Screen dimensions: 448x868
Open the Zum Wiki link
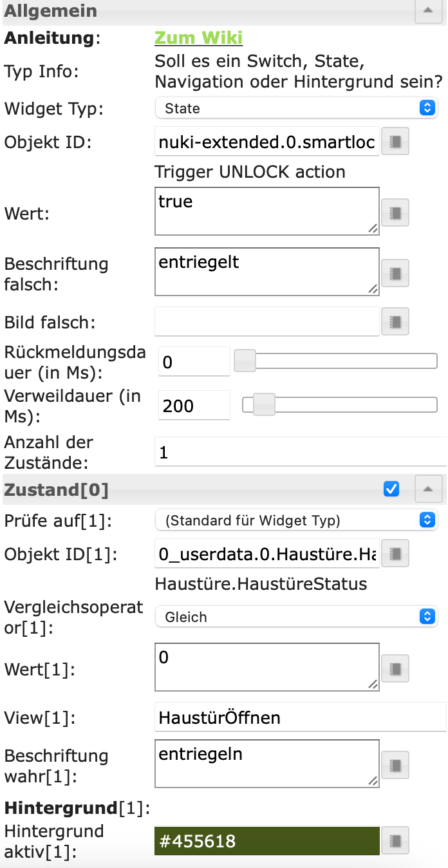[198, 38]
